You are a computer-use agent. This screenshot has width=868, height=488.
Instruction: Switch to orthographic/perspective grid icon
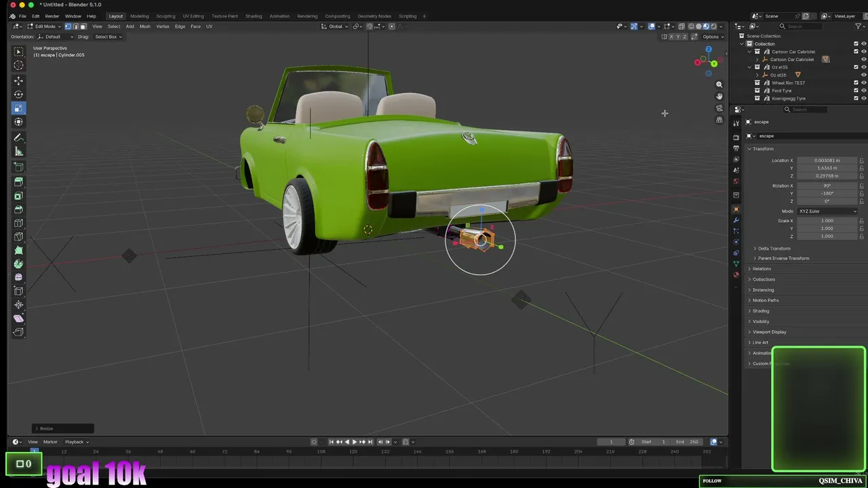(x=719, y=120)
